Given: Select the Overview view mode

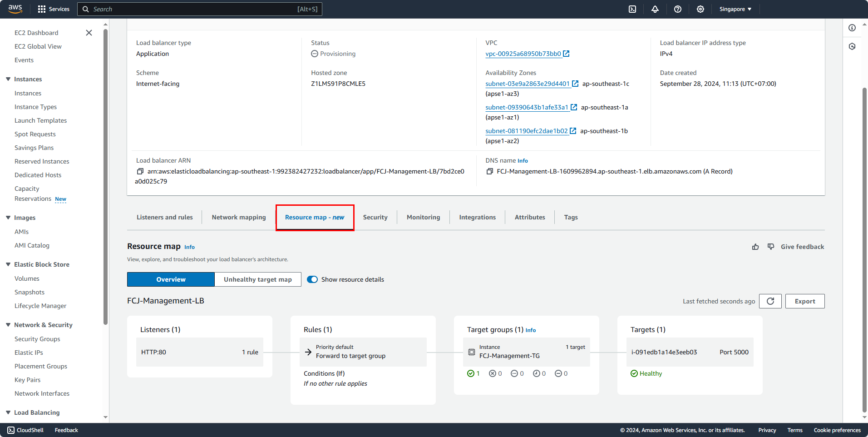Looking at the screenshot, I should (x=171, y=279).
